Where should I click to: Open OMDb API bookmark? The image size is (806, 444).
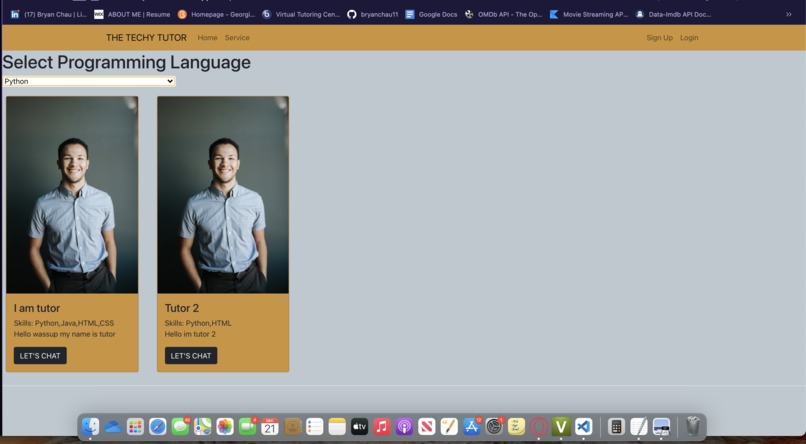pos(504,14)
